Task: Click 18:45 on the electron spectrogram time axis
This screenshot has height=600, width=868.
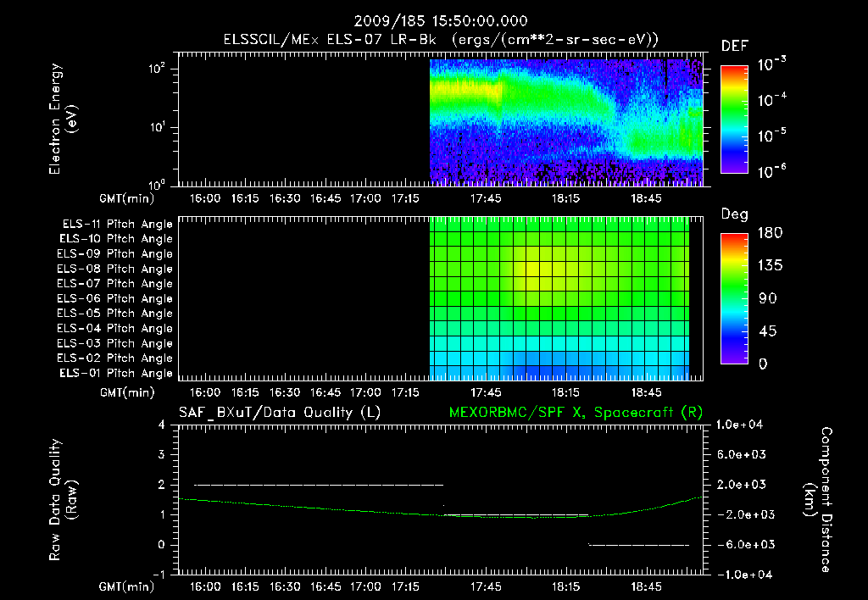Action: (x=646, y=198)
